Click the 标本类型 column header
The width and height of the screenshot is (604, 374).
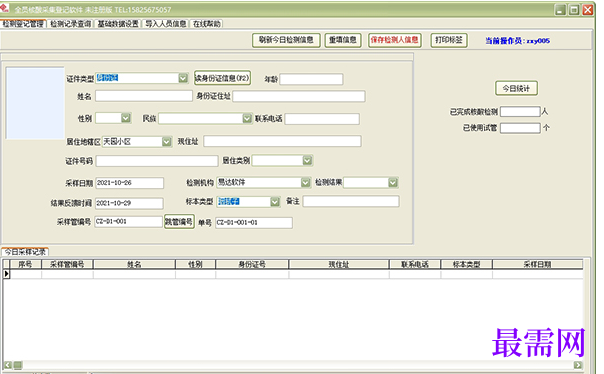(x=466, y=264)
